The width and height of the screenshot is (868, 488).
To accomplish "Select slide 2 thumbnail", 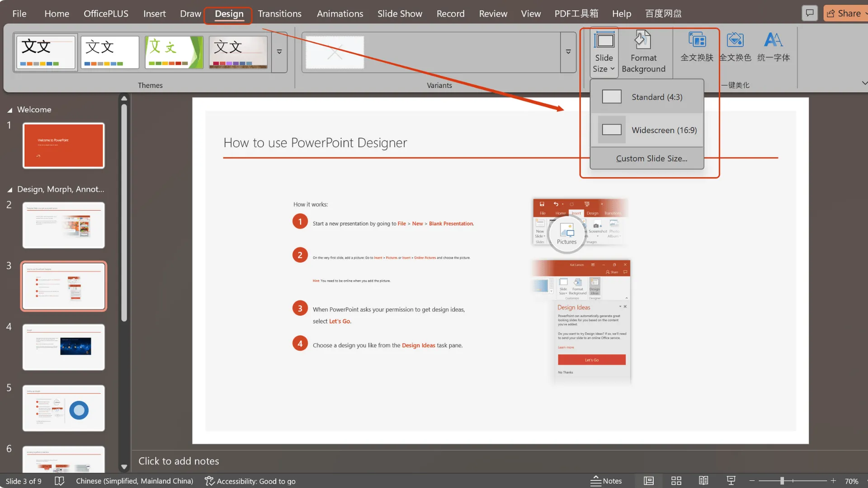I will click(x=63, y=225).
